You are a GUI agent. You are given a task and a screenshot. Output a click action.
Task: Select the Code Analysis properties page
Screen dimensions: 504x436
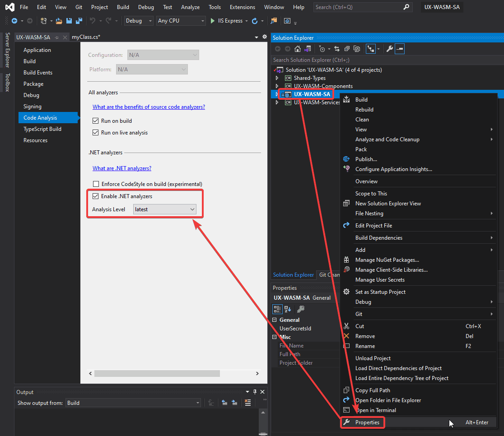48,118
